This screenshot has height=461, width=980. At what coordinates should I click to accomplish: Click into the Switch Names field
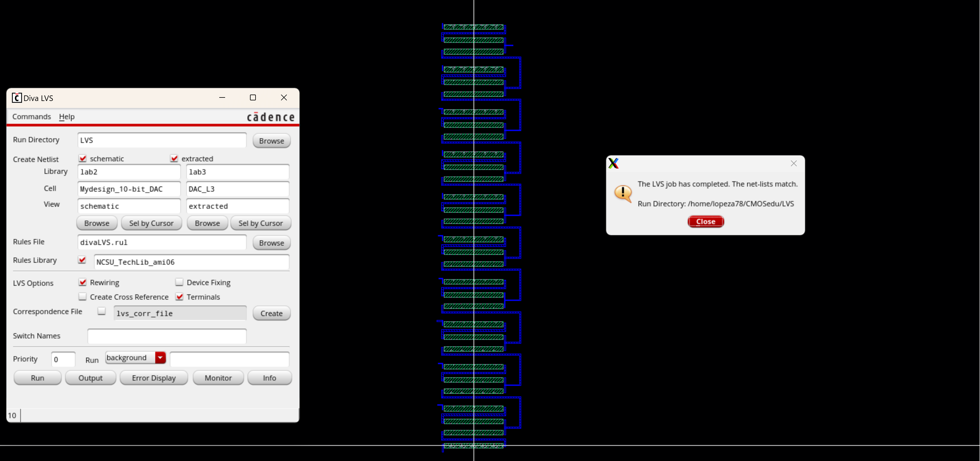pos(167,336)
